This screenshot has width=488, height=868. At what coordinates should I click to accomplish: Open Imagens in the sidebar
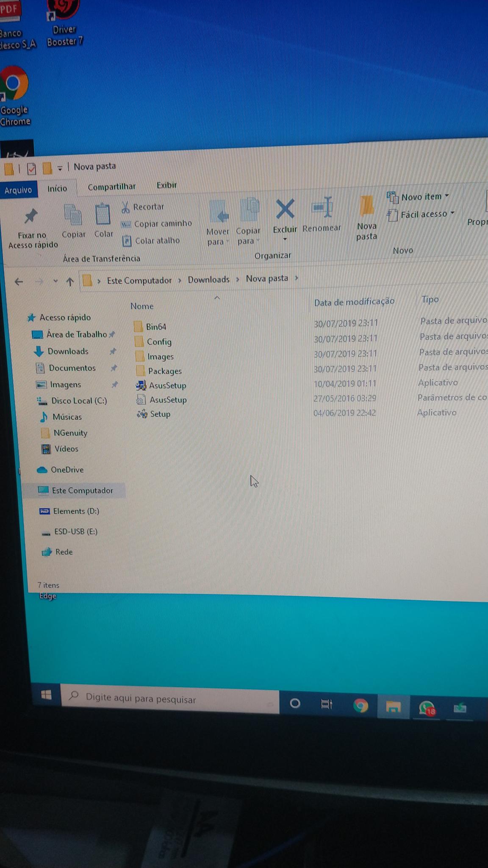pos(59,384)
